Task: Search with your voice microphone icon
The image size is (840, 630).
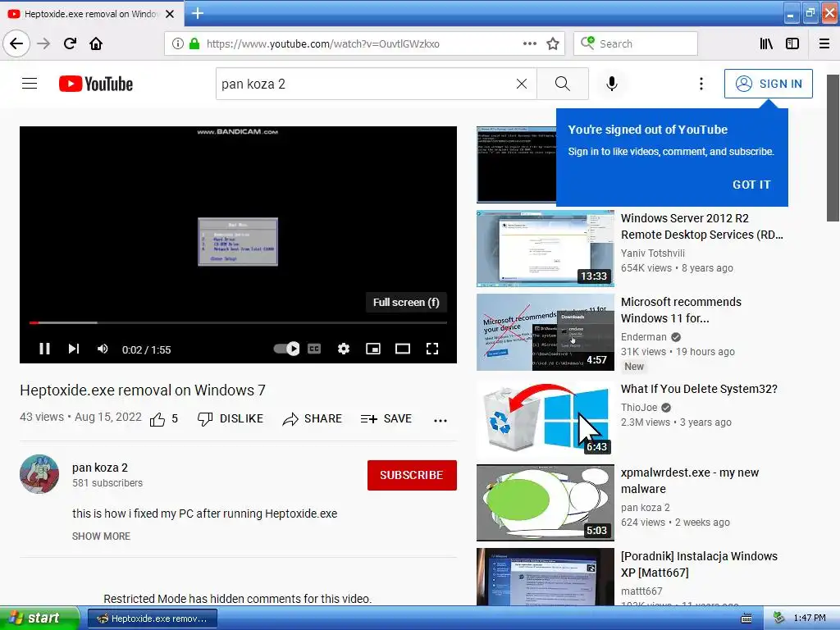Action: 612,84
